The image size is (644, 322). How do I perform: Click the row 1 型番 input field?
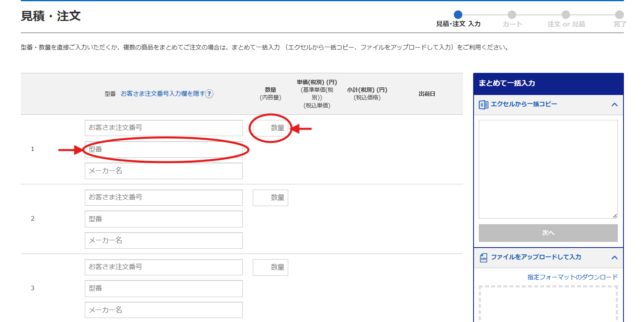(x=164, y=149)
